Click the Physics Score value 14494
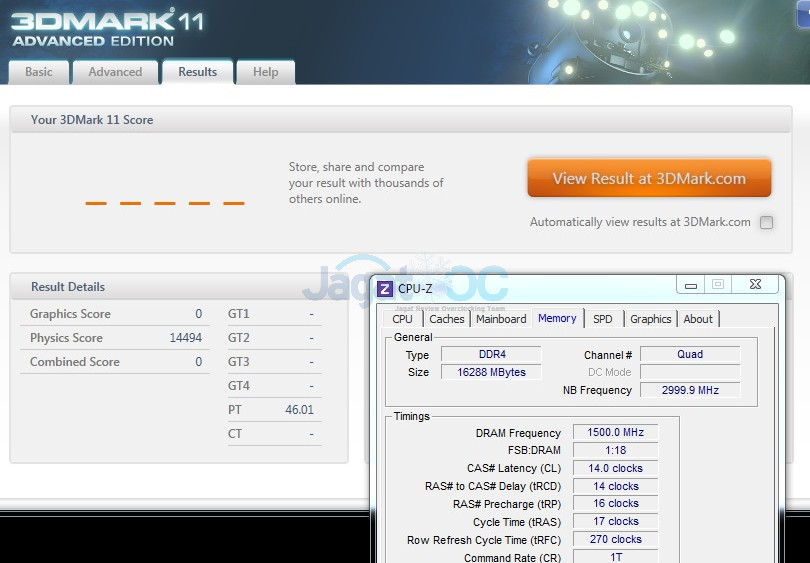Image resolution: width=810 pixels, height=563 pixels. point(185,338)
